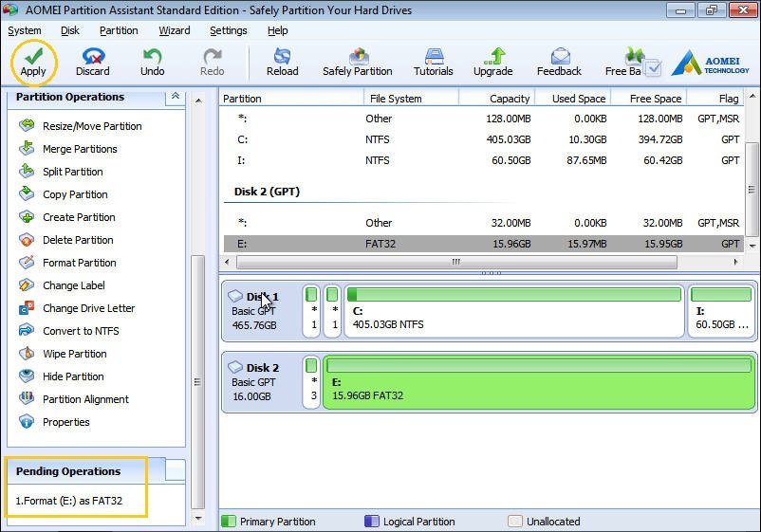Screen dimensions: 761x532
Task: Click the AOMEI Technology logo
Action: coord(710,64)
